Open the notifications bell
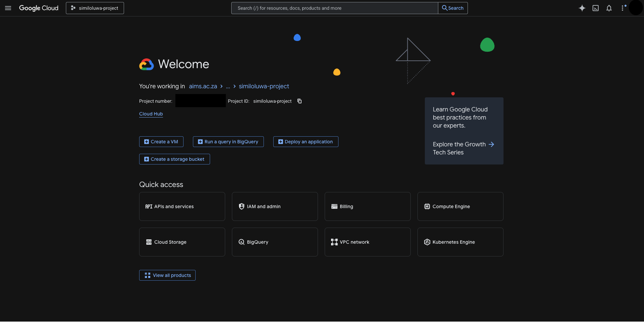Screen dimensions: 644x333 (x=609, y=8)
